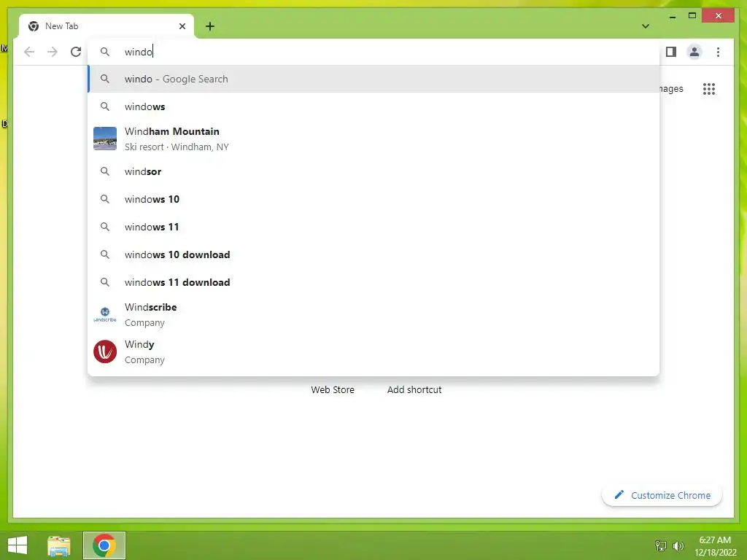Viewport: 747px width, 560px height.
Task: Click the back navigation arrow
Action: click(29, 52)
